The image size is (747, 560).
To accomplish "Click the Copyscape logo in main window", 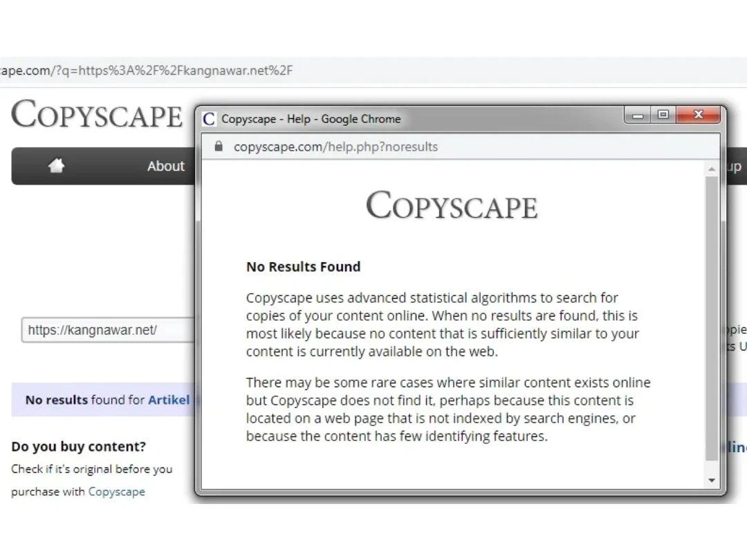I will (97, 115).
